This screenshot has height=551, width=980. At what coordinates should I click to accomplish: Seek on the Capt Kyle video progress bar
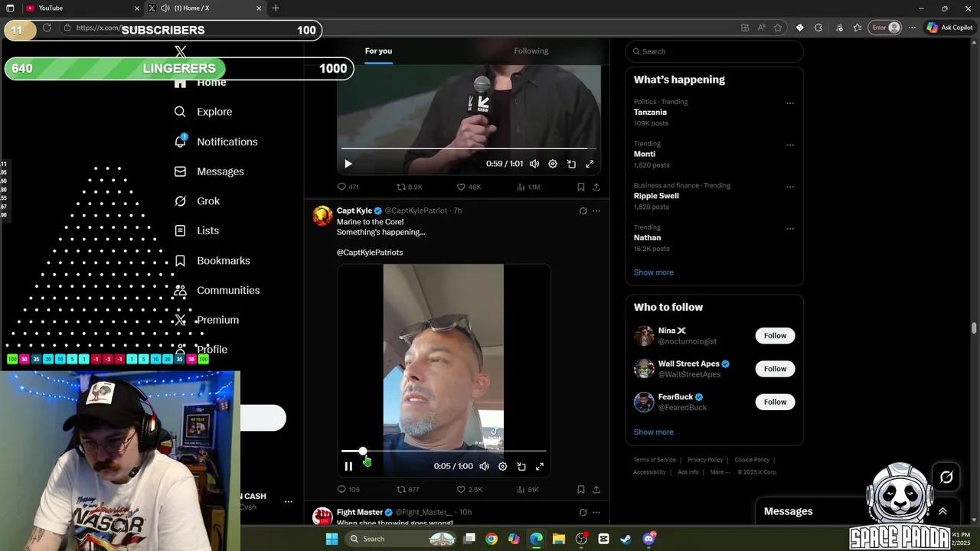(x=444, y=452)
